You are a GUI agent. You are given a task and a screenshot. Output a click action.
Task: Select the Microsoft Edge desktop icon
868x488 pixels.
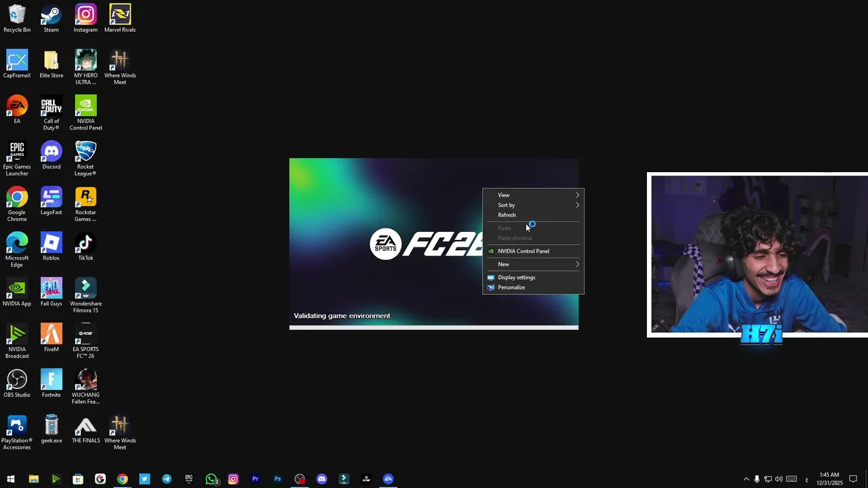pyautogui.click(x=17, y=250)
